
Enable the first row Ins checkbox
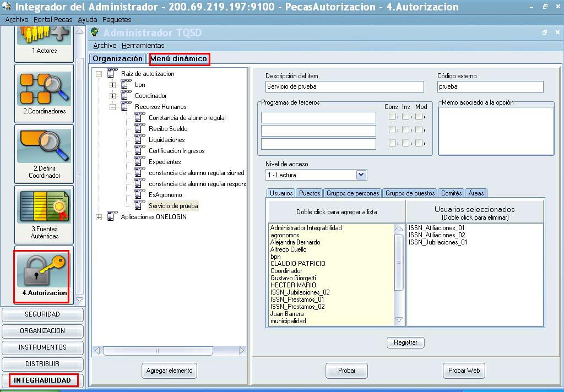tap(405, 117)
